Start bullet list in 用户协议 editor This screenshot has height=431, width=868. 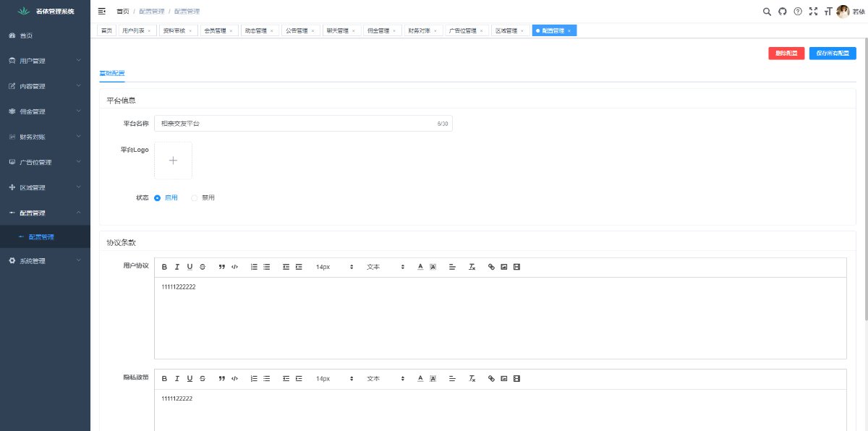pyautogui.click(x=266, y=267)
